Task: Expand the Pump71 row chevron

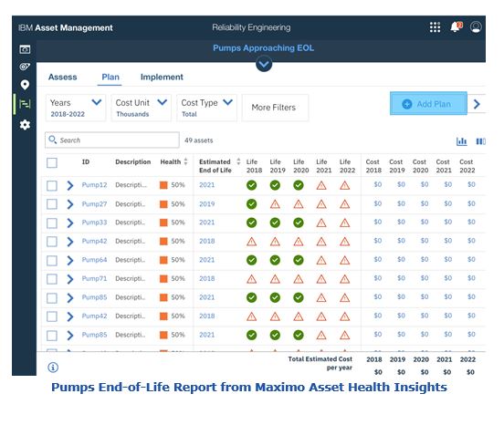Action: (x=69, y=279)
